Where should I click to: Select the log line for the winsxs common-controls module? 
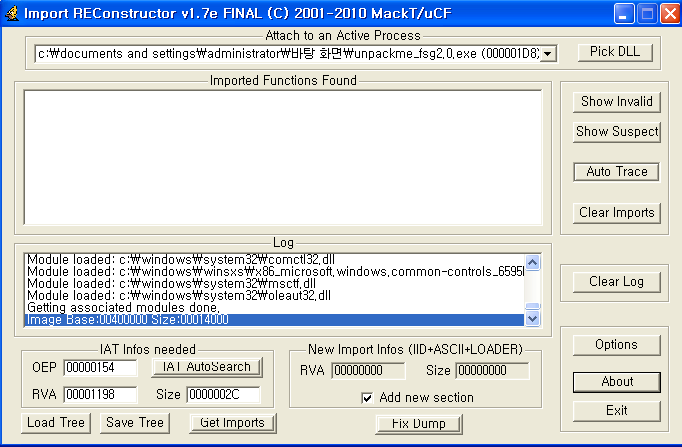point(274,272)
